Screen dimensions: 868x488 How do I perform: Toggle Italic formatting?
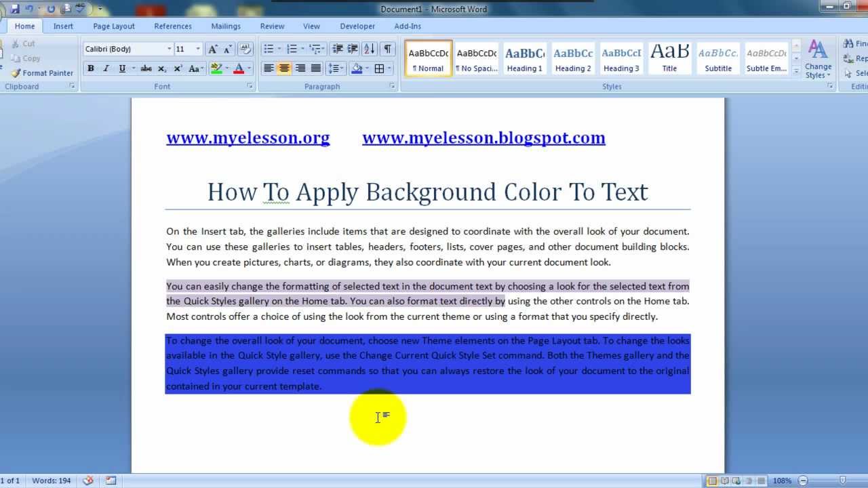point(106,68)
